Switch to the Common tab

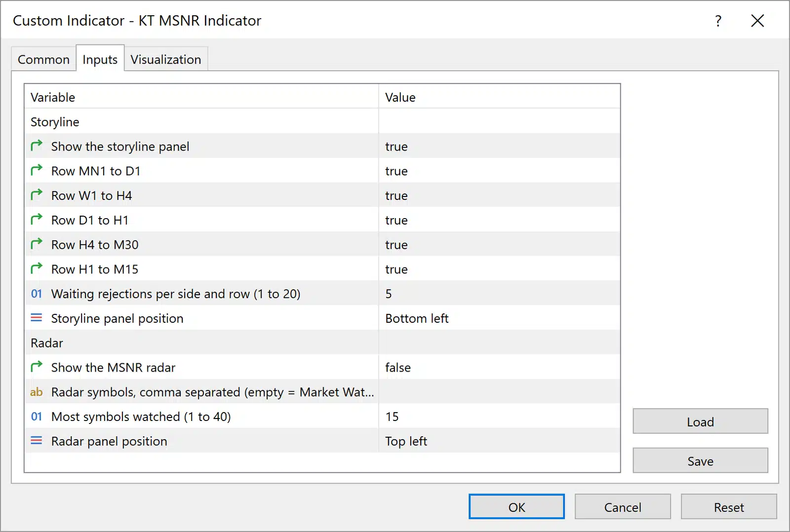point(43,59)
